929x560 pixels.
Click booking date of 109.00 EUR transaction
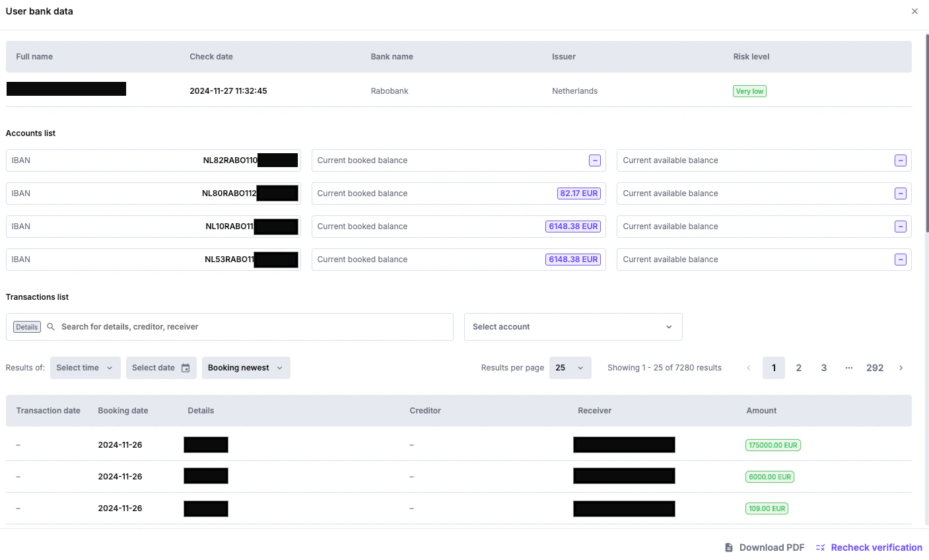[x=120, y=508]
